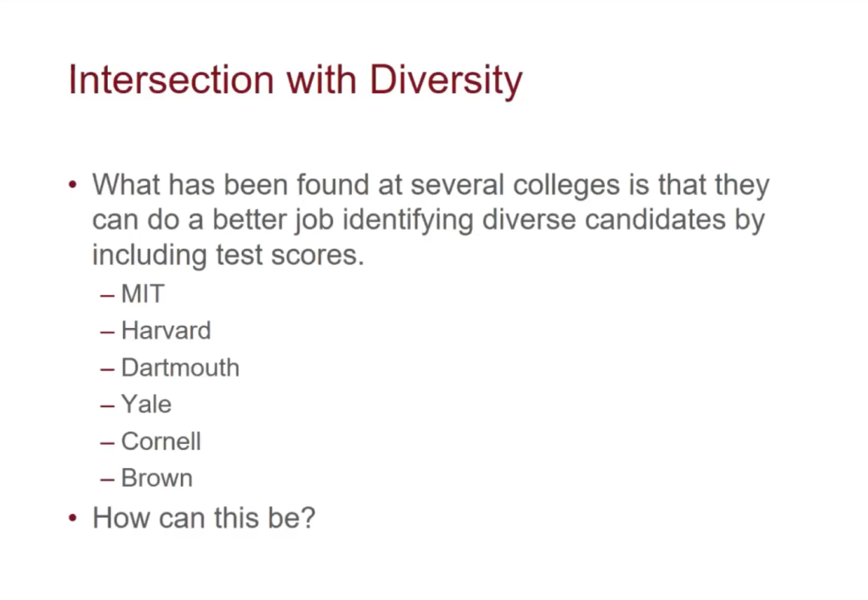Image resolution: width=868 pixels, height=600 pixels.
Task: Click the dash preceding Brown
Action: tap(108, 480)
